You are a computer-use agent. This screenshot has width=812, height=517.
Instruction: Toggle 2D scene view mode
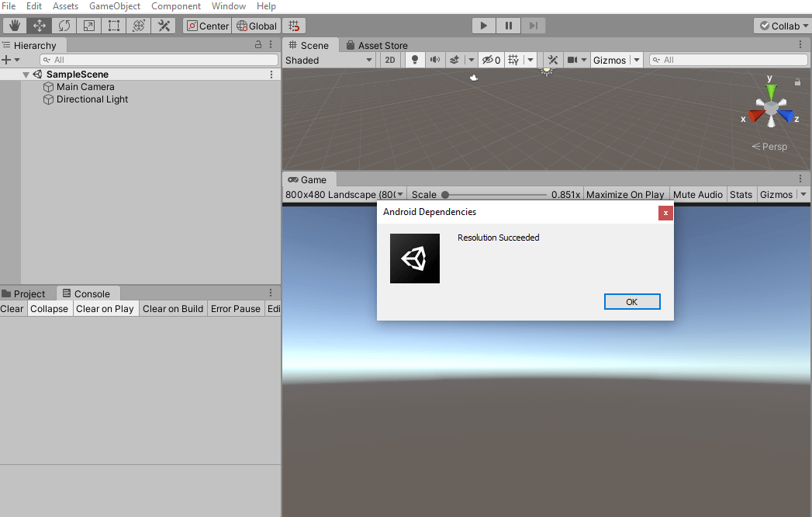click(390, 60)
